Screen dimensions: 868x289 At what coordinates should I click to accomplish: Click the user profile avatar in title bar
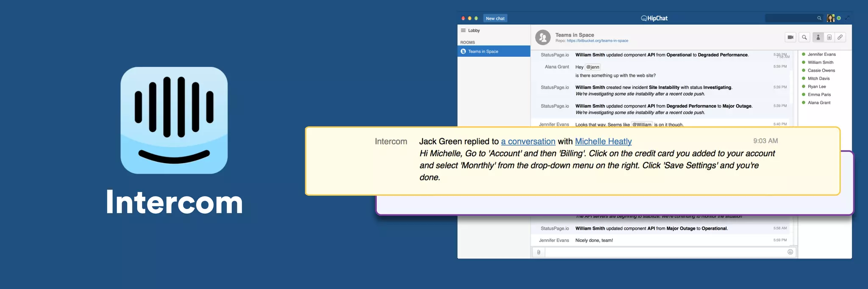coord(831,18)
